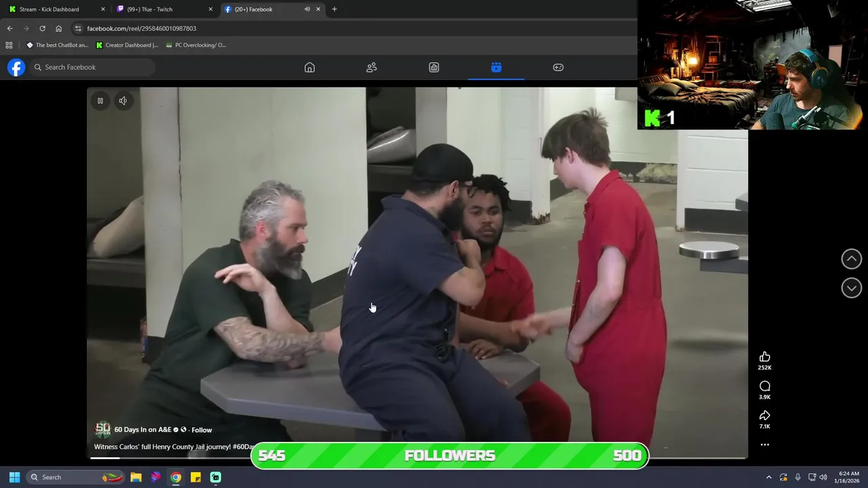The image size is (868, 488).
Task: Open the Gaming controller icon
Action: click(x=558, y=67)
